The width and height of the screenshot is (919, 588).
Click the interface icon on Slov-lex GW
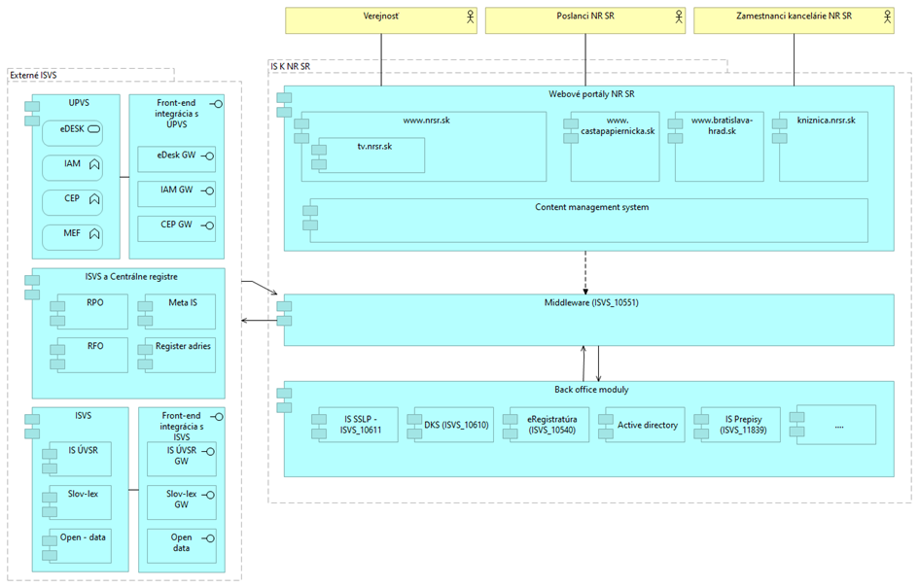click(208, 495)
